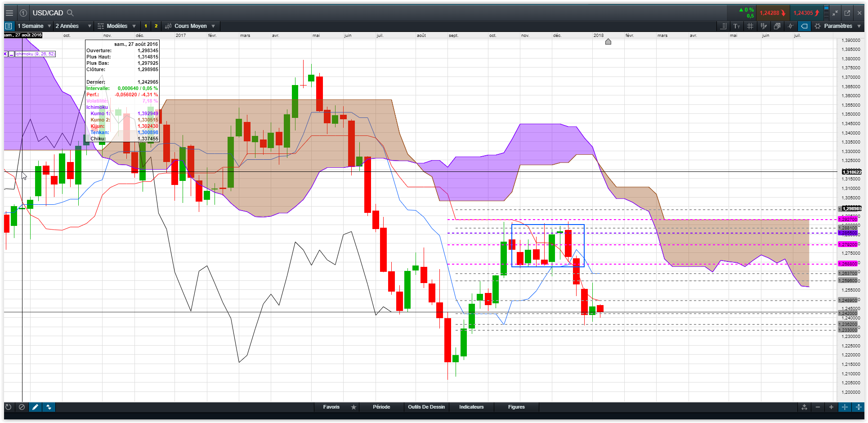
Task: Open the Outils De Dessin tab
Action: (x=426, y=407)
